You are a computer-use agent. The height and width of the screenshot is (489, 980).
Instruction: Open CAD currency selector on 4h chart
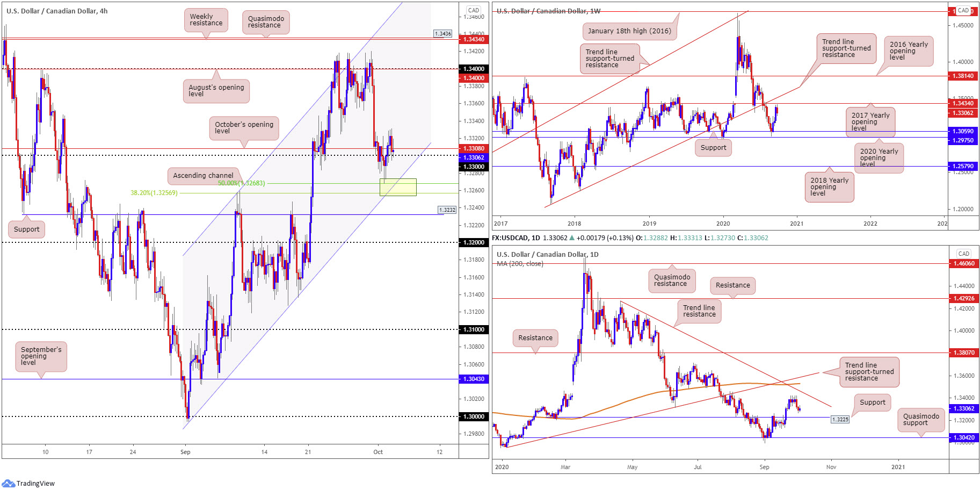[x=473, y=10]
